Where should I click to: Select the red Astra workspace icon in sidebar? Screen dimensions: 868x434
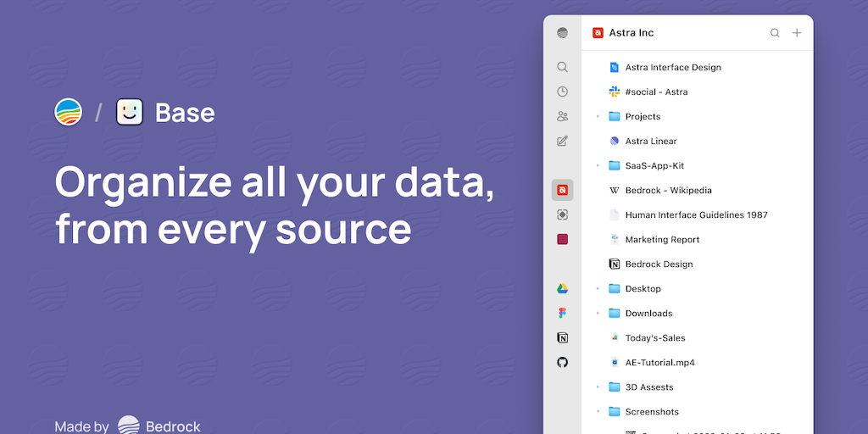[562, 190]
